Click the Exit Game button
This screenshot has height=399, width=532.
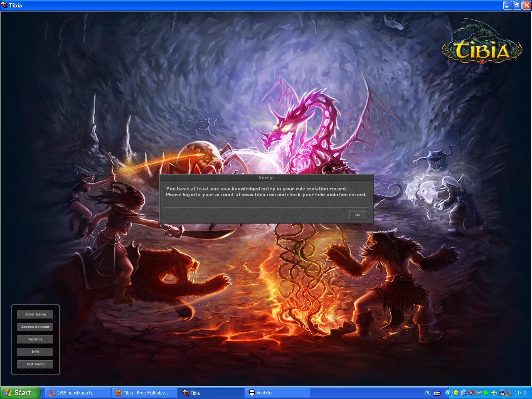pyautogui.click(x=35, y=364)
